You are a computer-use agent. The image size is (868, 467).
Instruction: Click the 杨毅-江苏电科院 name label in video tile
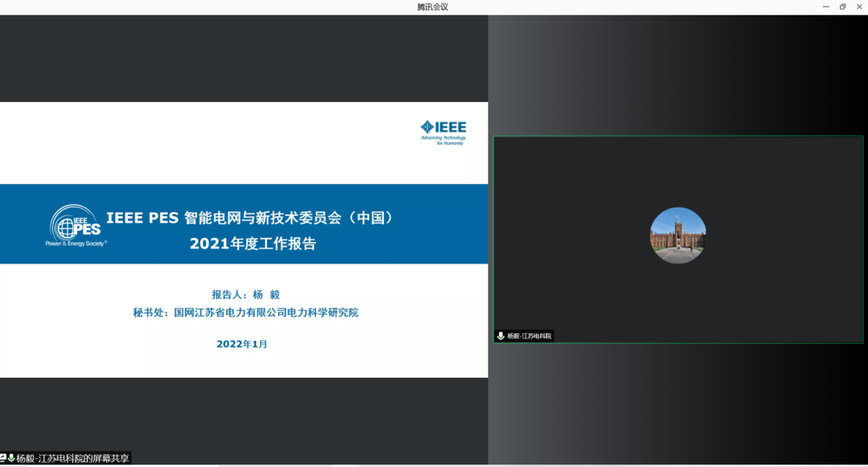click(529, 336)
